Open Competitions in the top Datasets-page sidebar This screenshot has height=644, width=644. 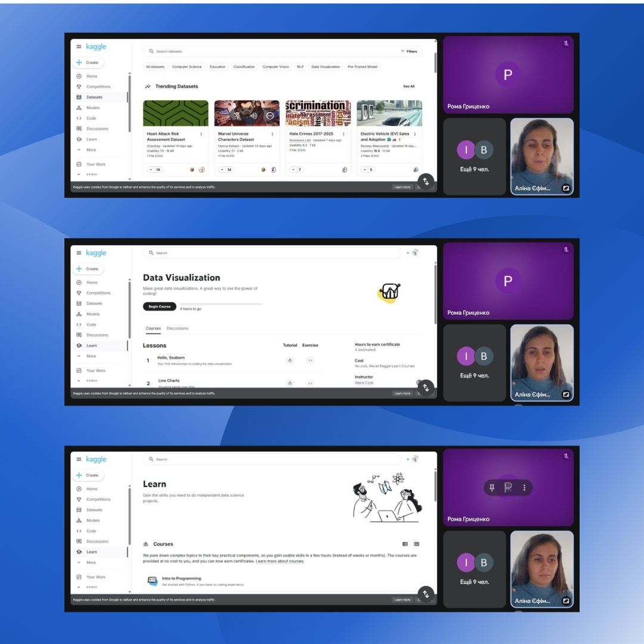[x=98, y=86]
